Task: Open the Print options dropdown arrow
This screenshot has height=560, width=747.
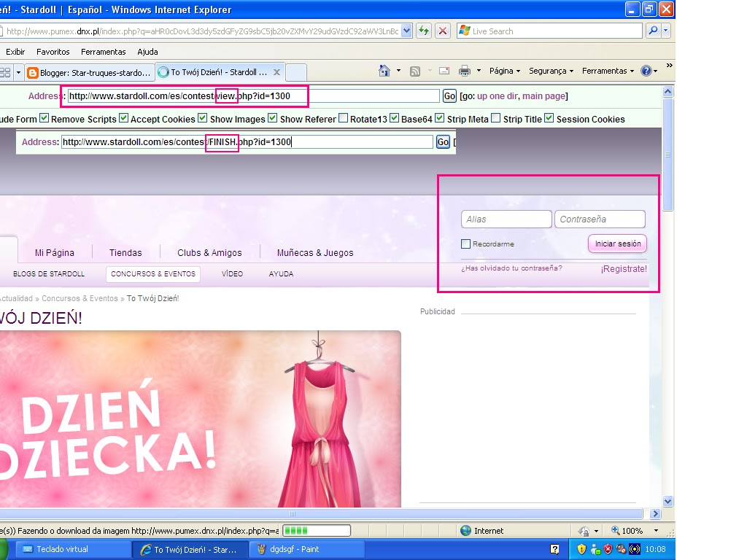Action: click(479, 71)
